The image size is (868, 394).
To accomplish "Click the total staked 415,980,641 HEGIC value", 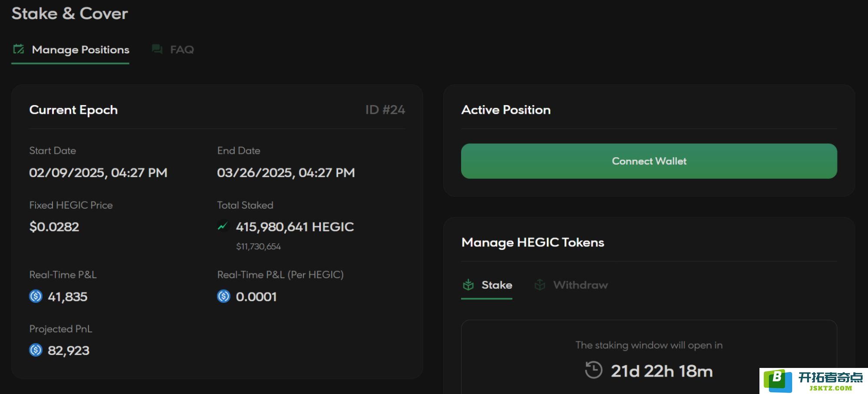I will pos(295,227).
